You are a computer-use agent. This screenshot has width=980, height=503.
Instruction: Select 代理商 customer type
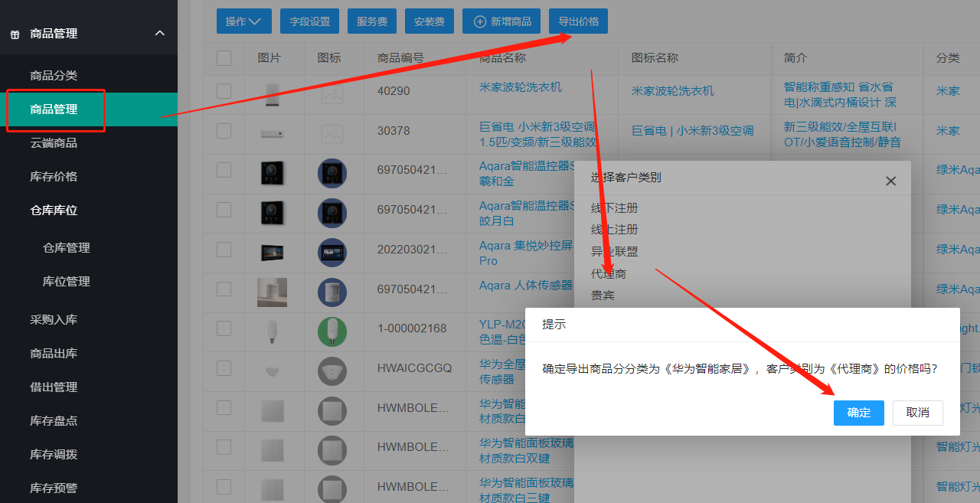(608, 273)
